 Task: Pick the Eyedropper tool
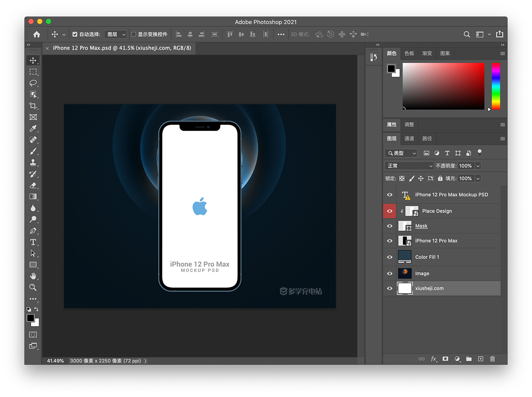point(33,129)
